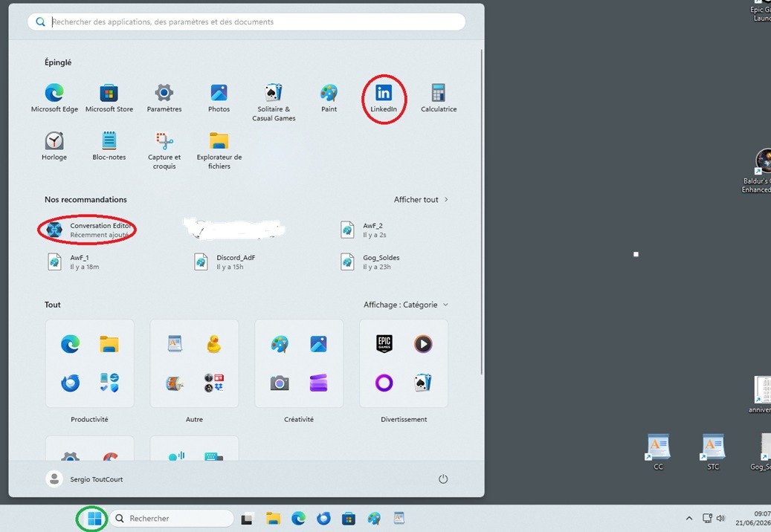Screen dimensions: 771x532
Task: Open Paint inside the Créativité group
Action: 280,344
